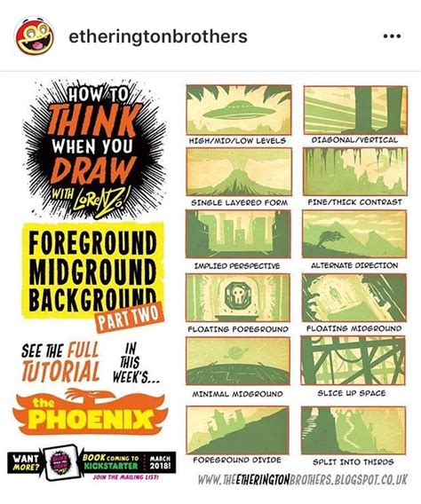Image resolution: width=421 pixels, height=504 pixels.
Task: Select the Single Layered Form volcano thumbnail
Action: [239, 171]
